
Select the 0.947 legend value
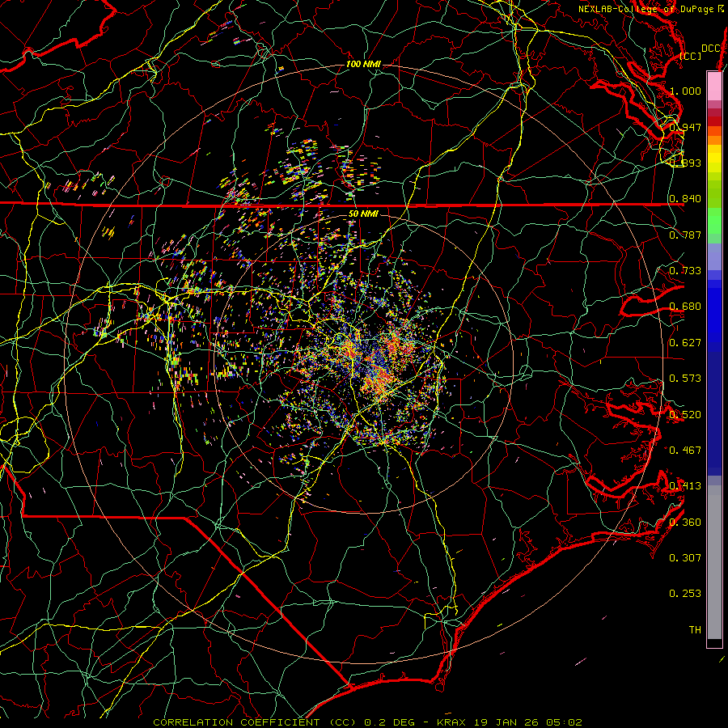coord(685,127)
